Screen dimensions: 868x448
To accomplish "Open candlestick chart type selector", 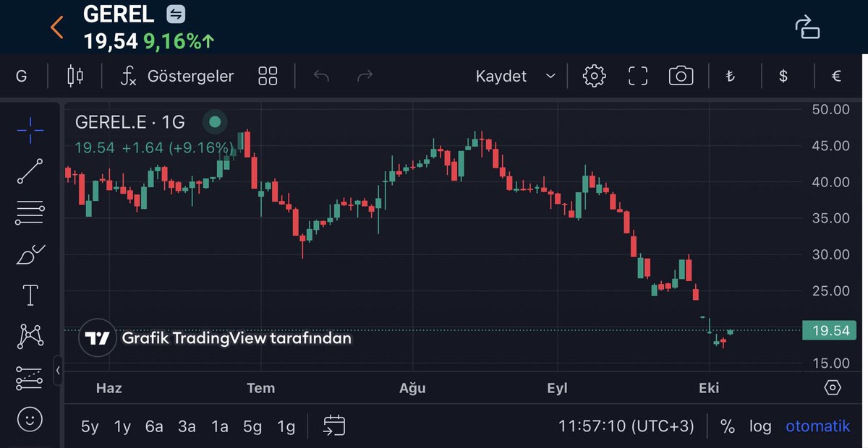I will coord(75,76).
